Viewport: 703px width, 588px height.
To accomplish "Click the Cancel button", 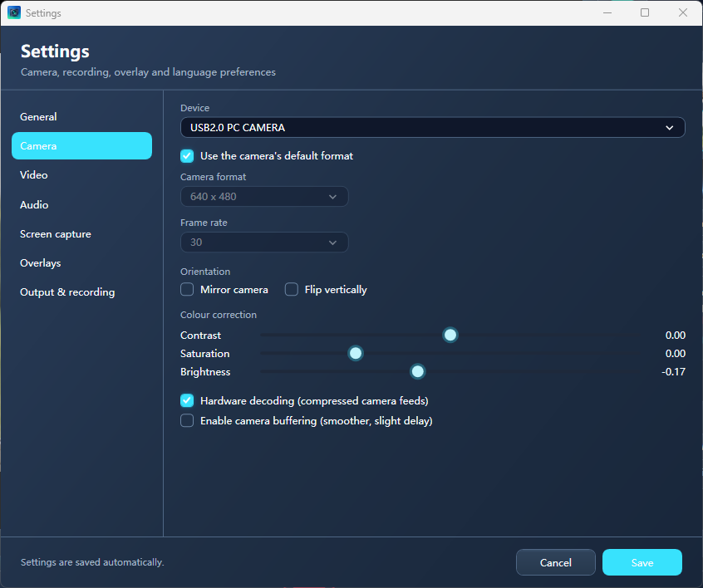I will pos(556,562).
